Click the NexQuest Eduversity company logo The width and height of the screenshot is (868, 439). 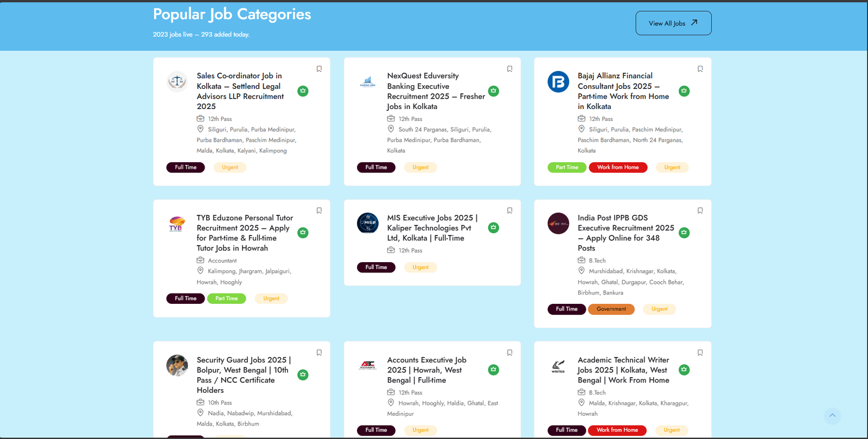click(x=368, y=82)
